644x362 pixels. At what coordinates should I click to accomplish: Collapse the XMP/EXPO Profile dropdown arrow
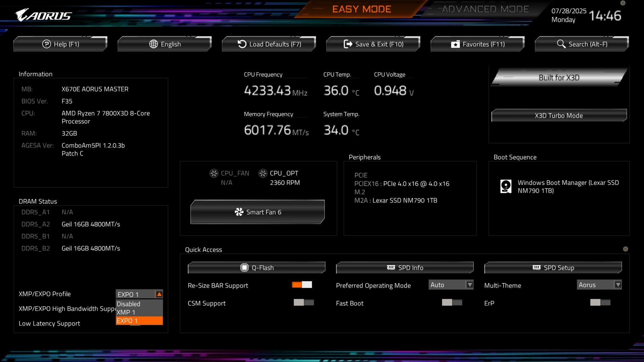[159, 294]
